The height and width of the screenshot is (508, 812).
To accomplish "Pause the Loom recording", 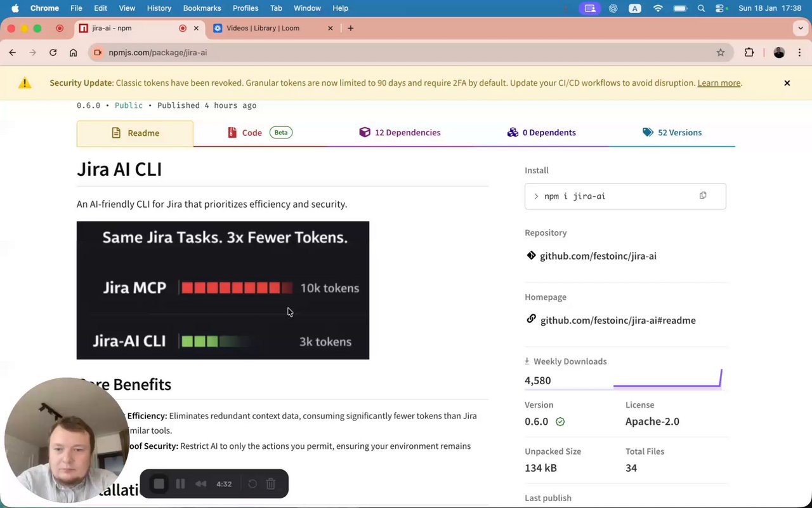I will [180, 484].
